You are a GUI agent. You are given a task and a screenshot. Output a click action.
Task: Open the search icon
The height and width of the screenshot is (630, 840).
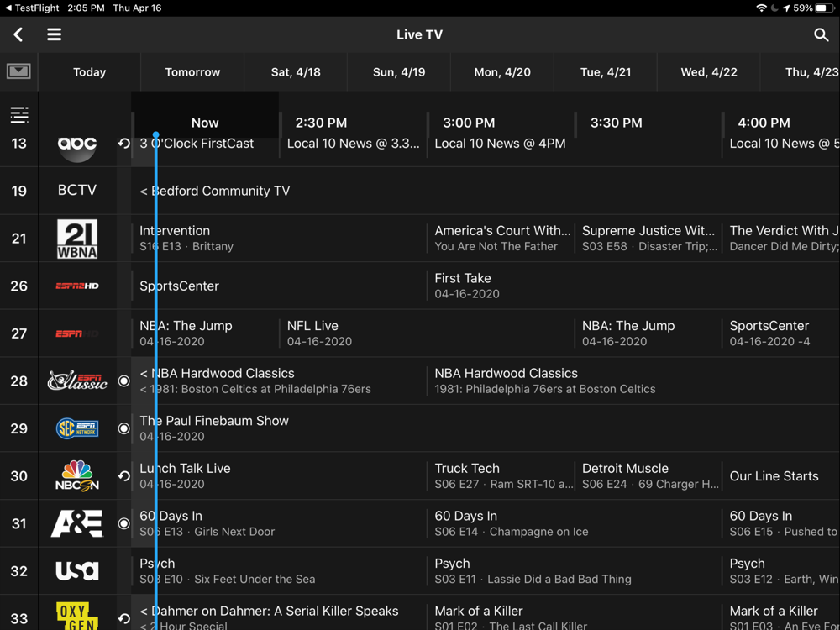click(x=821, y=34)
